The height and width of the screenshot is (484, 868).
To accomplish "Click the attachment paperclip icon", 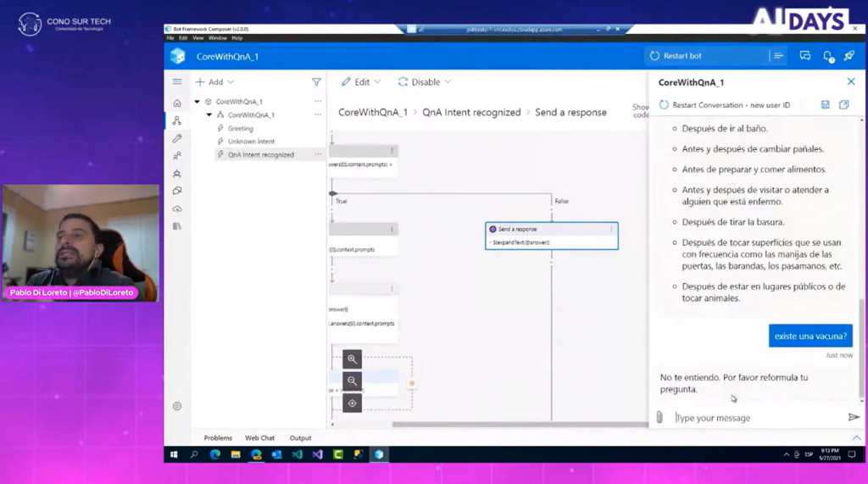I will 659,418.
